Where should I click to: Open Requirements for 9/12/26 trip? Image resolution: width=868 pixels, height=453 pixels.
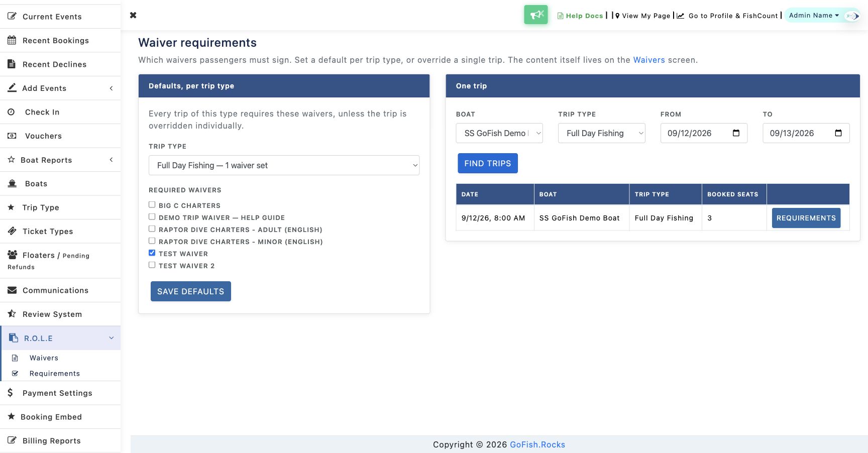[806, 218]
